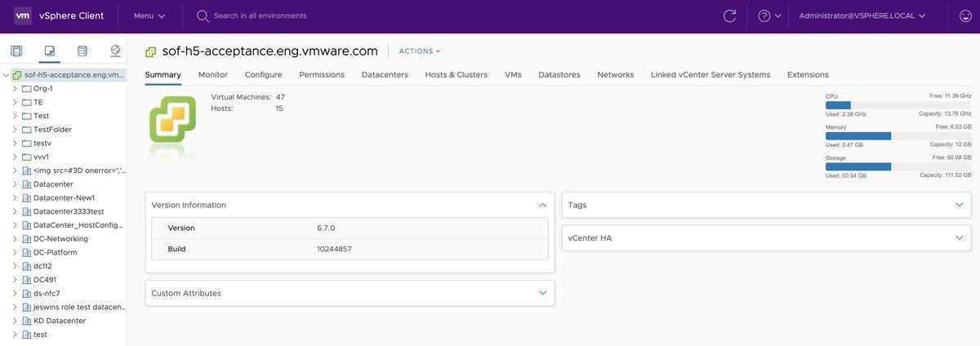Screen dimensions: 980x346
Task: Select the vvv1 folder in tree
Action: pyautogui.click(x=42, y=157)
